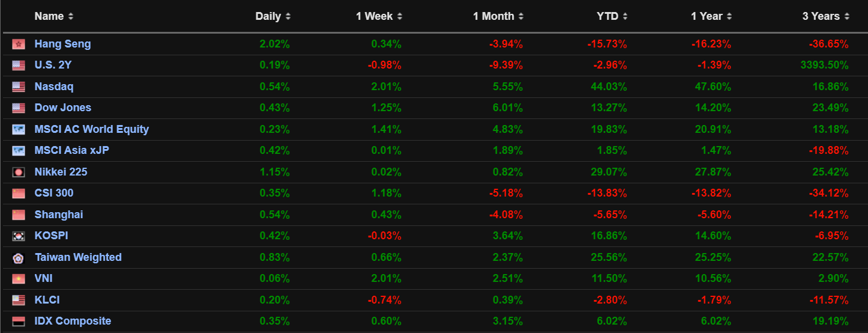Click the Hong Kong flag icon beside Hang Seng
The width and height of the screenshot is (868, 333).
19,44
